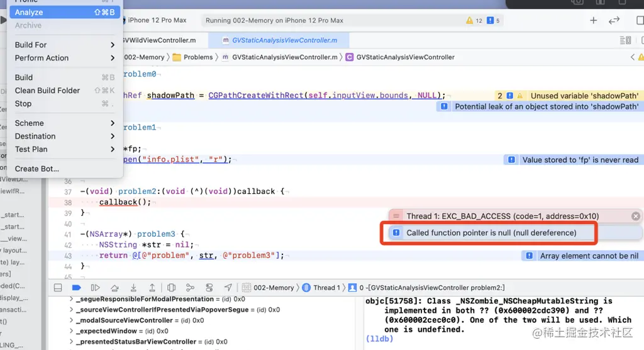This screenshot has height=350, width=644.
Task: Click the code review arrows icon
Action: [x=614, y=21]
